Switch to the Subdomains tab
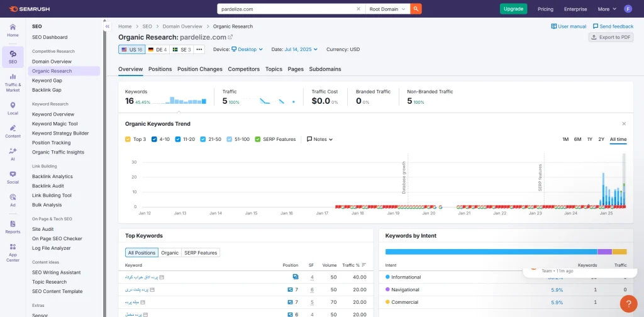 pos(325,69)
